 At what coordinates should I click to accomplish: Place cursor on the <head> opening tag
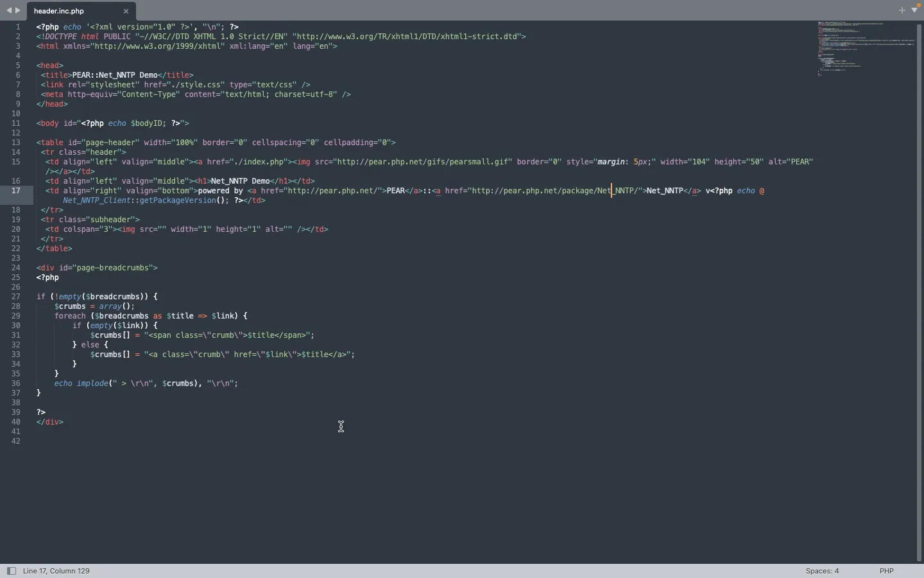click(50, 66)
